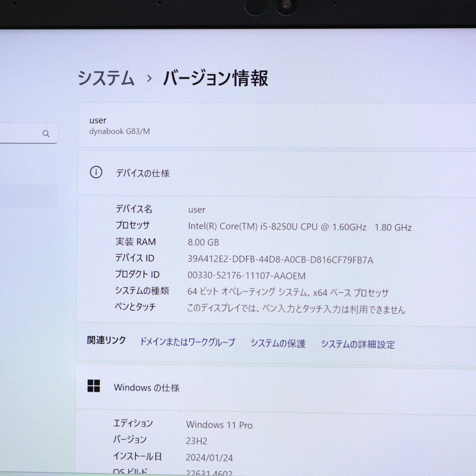Click the プロダクト ID label

pyautogui.click(x=137, y=274)
